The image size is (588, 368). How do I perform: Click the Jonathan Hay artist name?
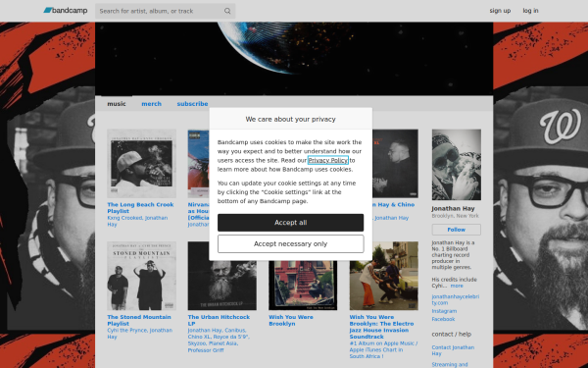[453, 208]
